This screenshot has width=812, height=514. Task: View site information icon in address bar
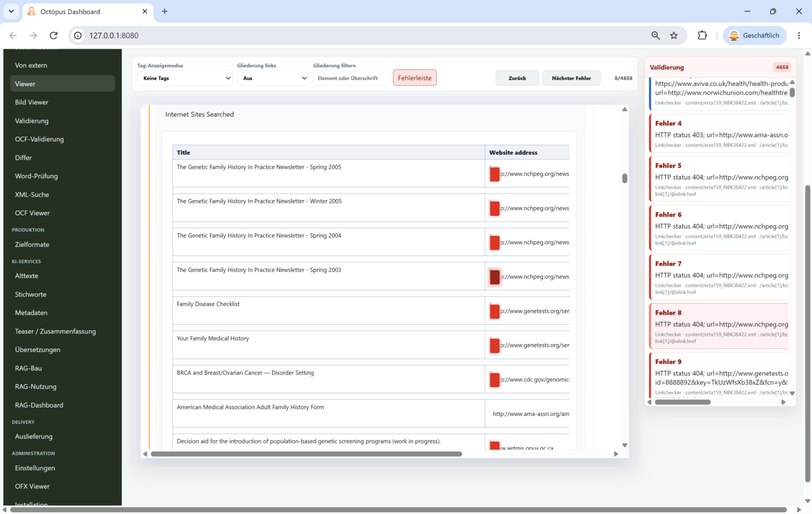tap(78, 36)
